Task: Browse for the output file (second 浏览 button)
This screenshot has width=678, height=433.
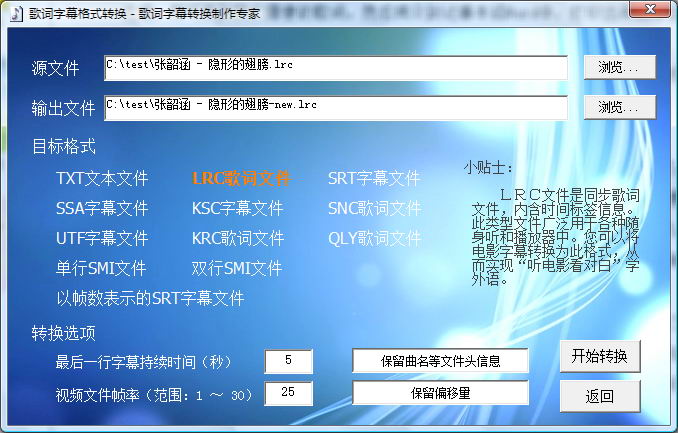Action: pyautogui.click(x=619, y=106)
